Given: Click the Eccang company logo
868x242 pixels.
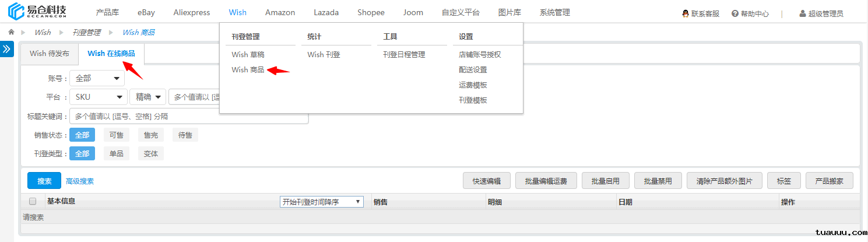Looking at the screenshot, I should pyautogui.click(x=37, y=12).
